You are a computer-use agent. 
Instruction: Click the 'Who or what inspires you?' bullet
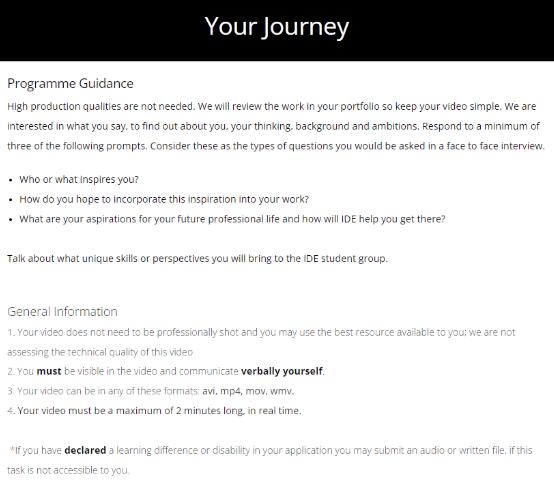click(x=79, y=180)
